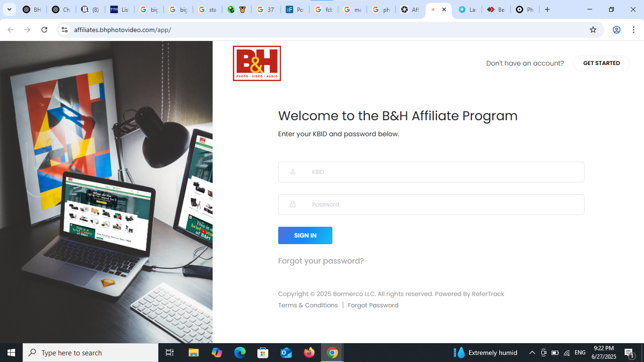This screenshot has width=644, height=362.
Task: Switch to the 'Be' tab
Action: [x=496, y=9]
